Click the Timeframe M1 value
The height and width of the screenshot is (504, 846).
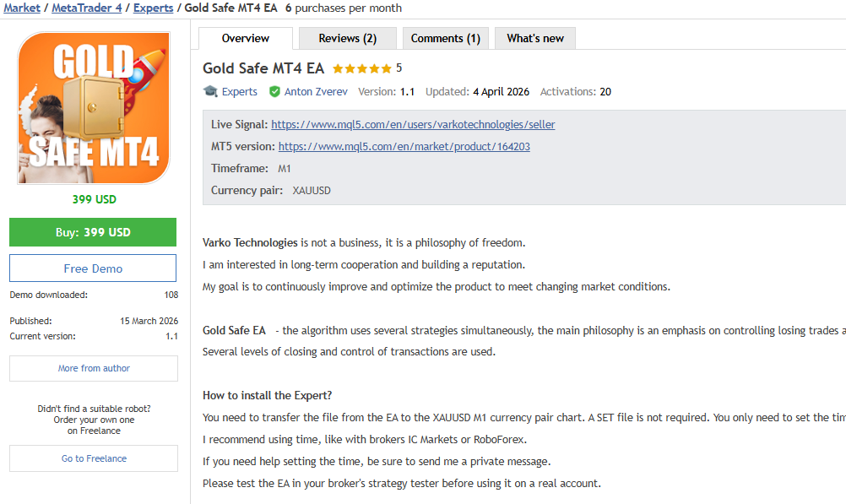pos(285,169)
